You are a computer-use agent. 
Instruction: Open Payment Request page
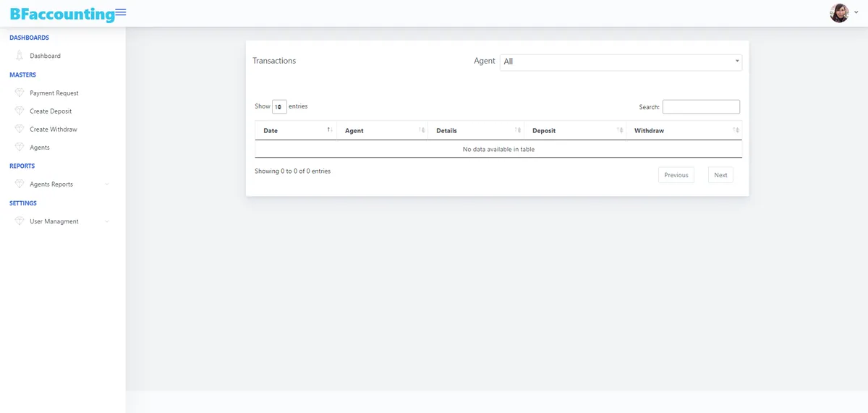(x=54, y=93)
